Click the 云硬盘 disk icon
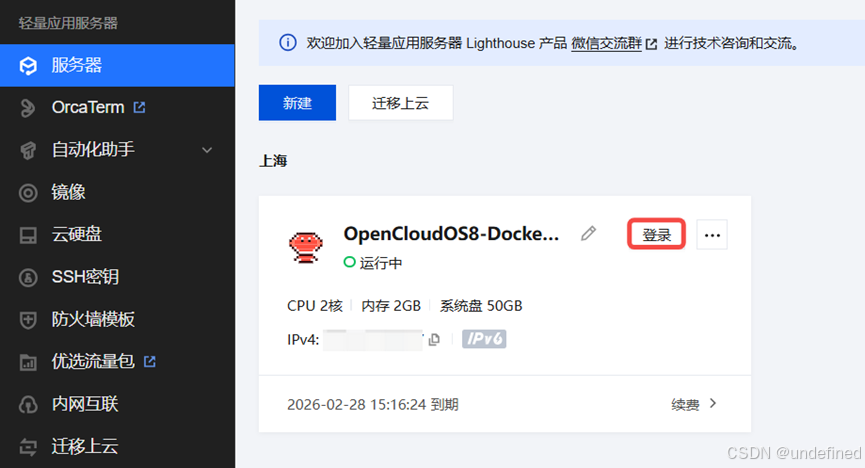The width and height of the screenshot is (865, 468). coord(28,235)
